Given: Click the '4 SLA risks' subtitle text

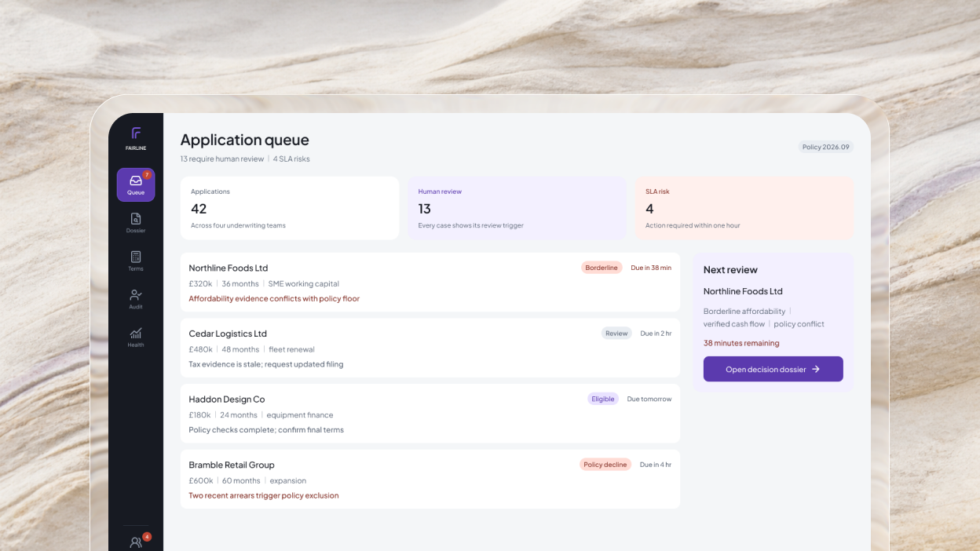Looking at the screenshot, I should (x=291, y=159).
